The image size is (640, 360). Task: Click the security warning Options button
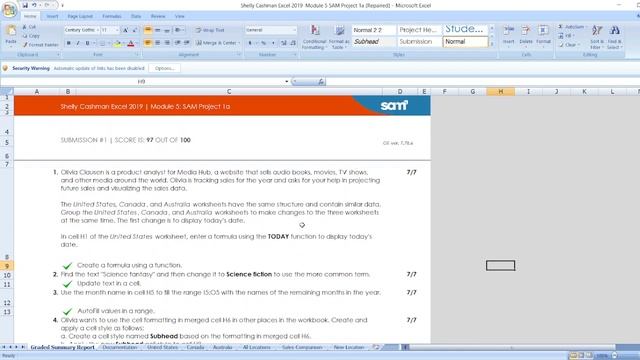(164, 68)
